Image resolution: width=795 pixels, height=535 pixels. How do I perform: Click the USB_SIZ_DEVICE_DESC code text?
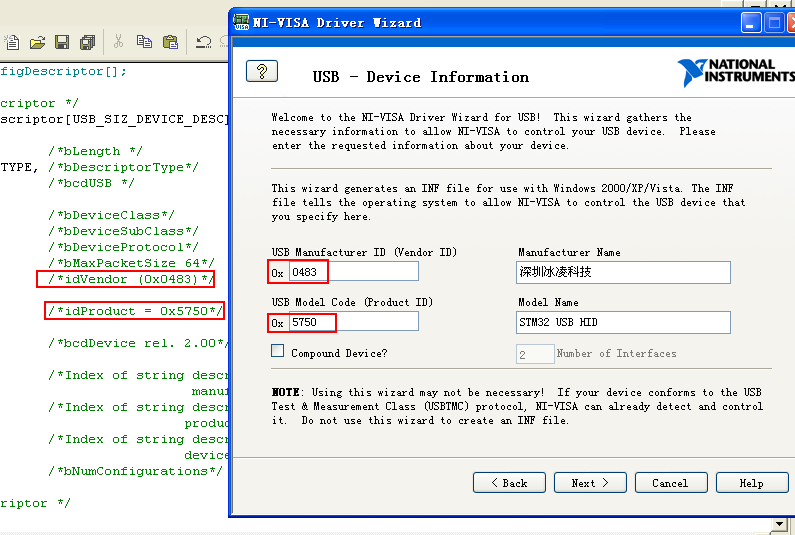(148, 119)
